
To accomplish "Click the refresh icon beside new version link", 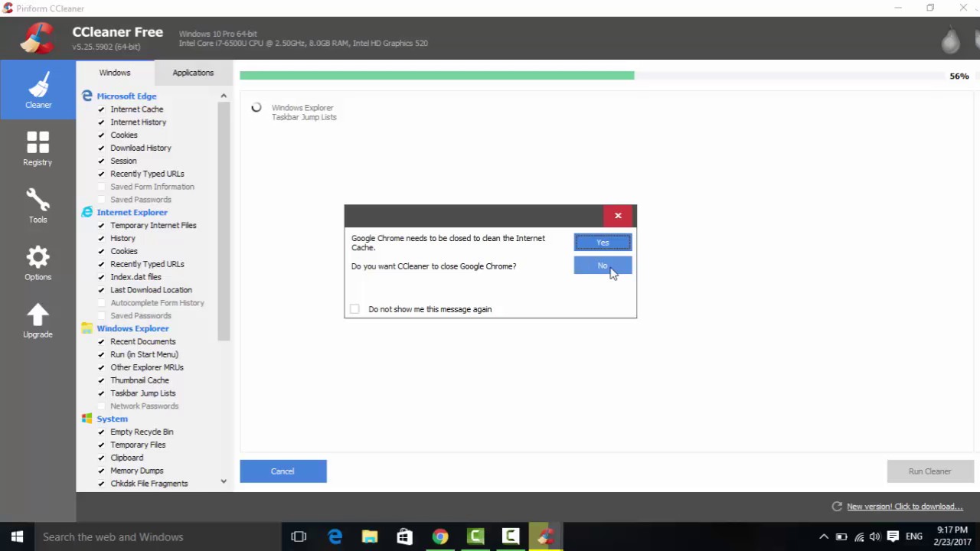I will (x=837, y=507).
